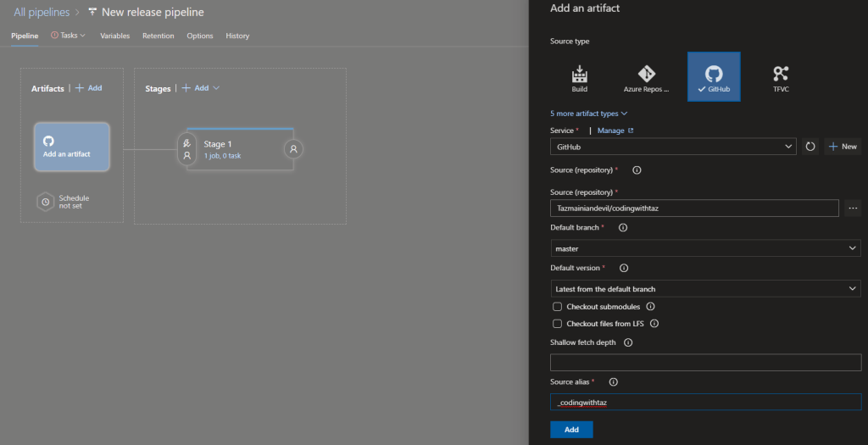Expand 5 more artifact types
The image size is (868, 445).
coord(588,114)
